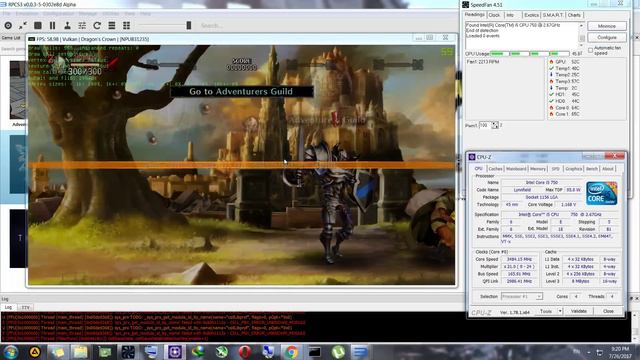Screen dimensions: 640x360
Task: Click the SpeedFan fan icon on taskbar
Action: [128, 352]
